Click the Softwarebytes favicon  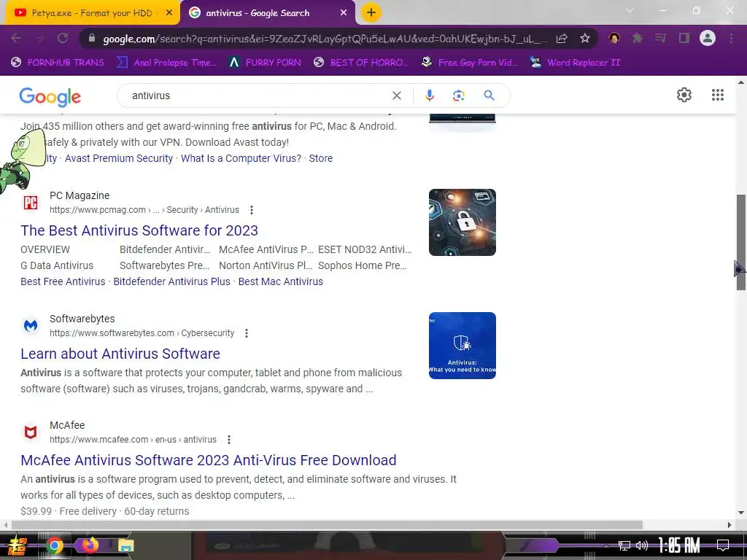31,326
